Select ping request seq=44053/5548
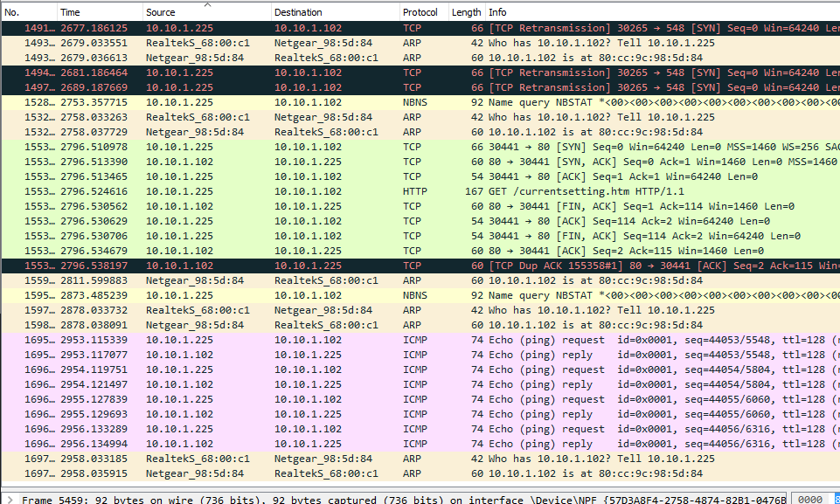 click(420, 340)
